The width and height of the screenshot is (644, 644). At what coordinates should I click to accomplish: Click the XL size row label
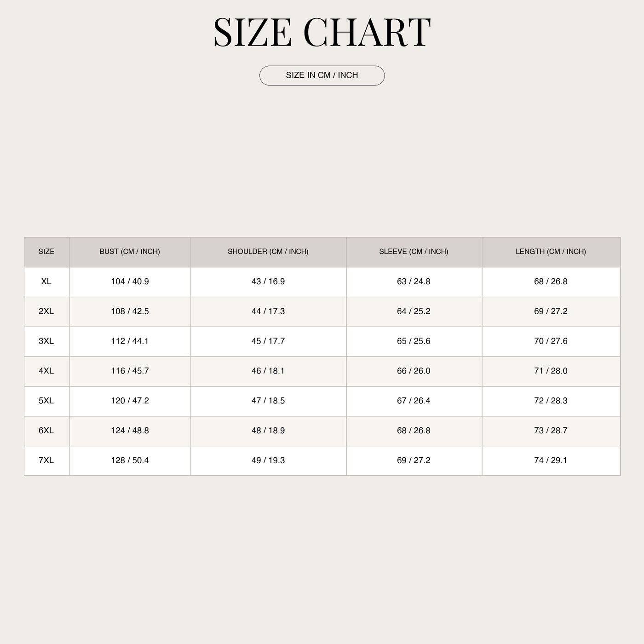point(46,282)
